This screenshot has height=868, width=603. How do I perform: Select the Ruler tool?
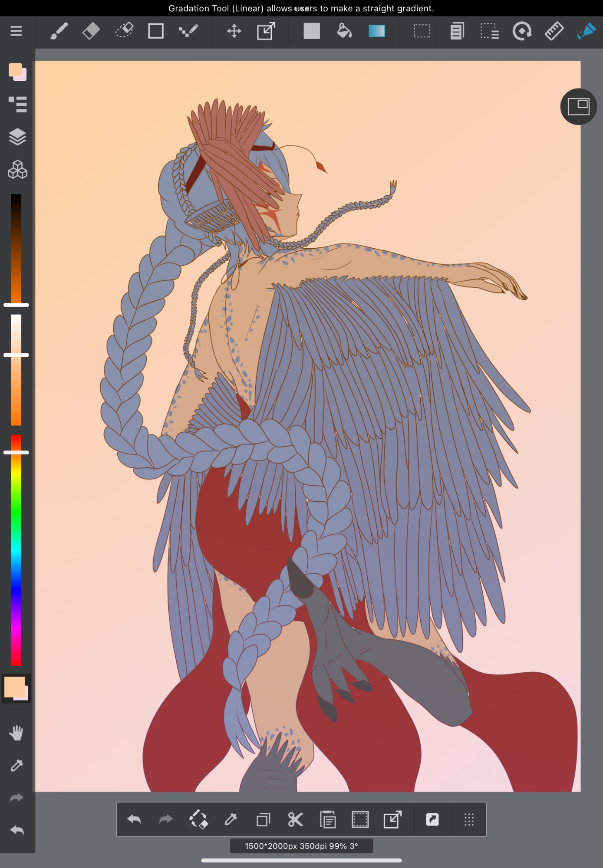(554, 31)
